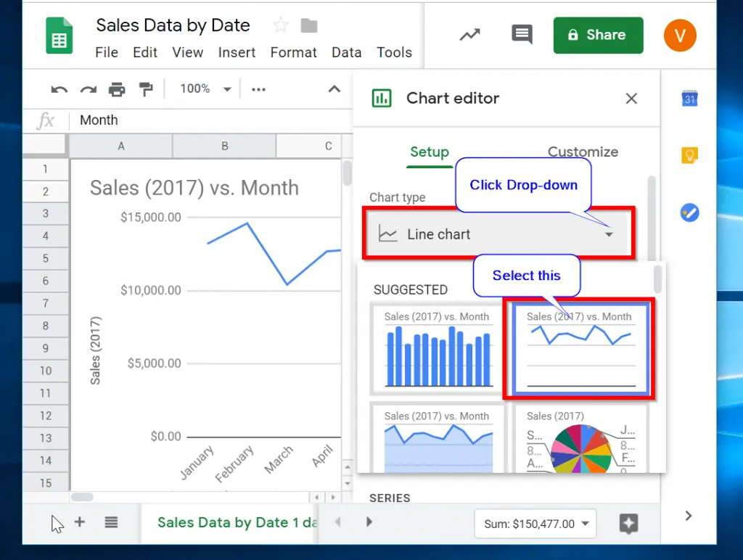Open the Sum: $150,477.00 dropdown
This screenshot has width=743, height=560.
pyautogui.click(x=535, y=523)
